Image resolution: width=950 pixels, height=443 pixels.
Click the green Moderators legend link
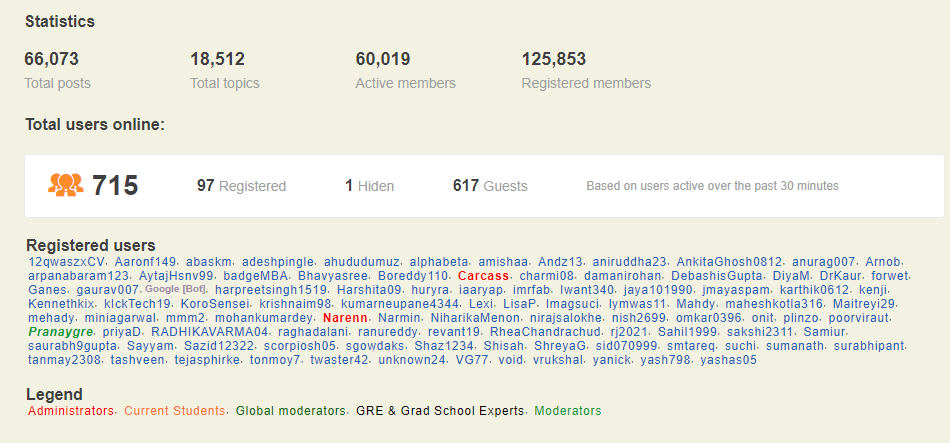click(x=568, y=410)
